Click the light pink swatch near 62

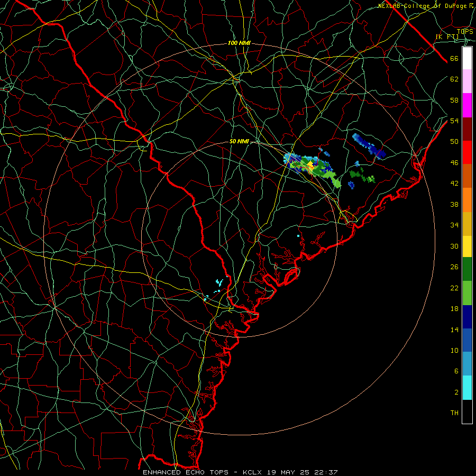tap(467, 81)
